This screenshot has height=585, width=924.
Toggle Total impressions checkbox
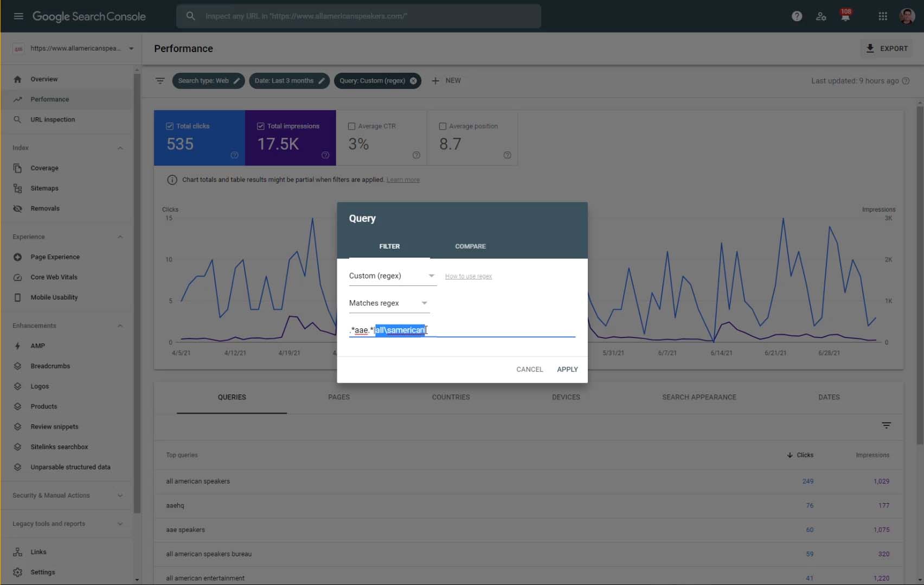pyautogui.click(x=260, y=126)
